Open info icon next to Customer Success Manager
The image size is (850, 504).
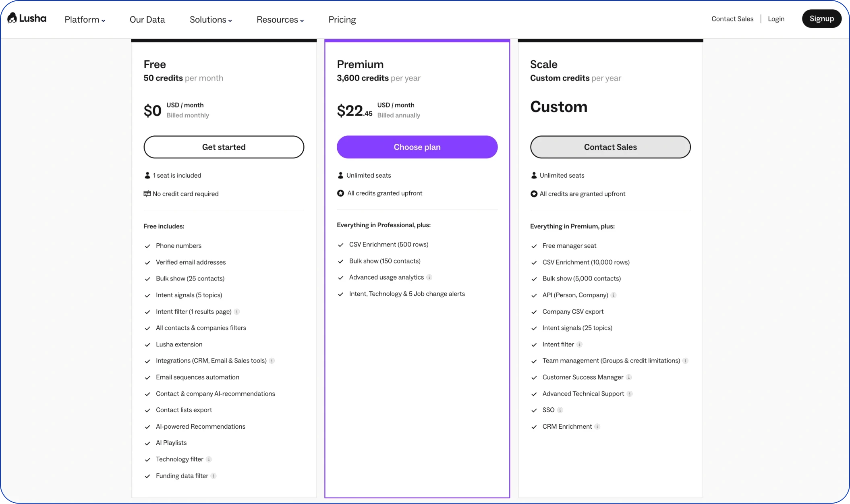click(x=629, y=377)
